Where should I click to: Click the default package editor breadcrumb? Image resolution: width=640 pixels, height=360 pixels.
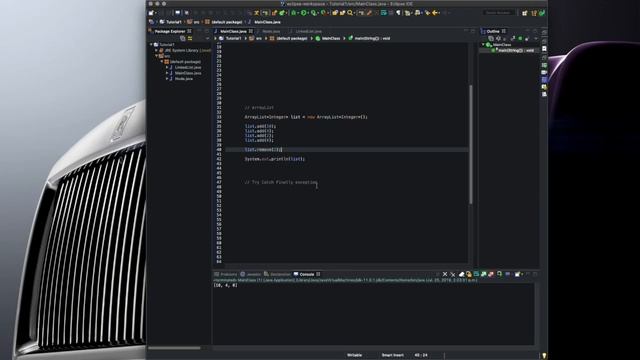coord(292,38)
